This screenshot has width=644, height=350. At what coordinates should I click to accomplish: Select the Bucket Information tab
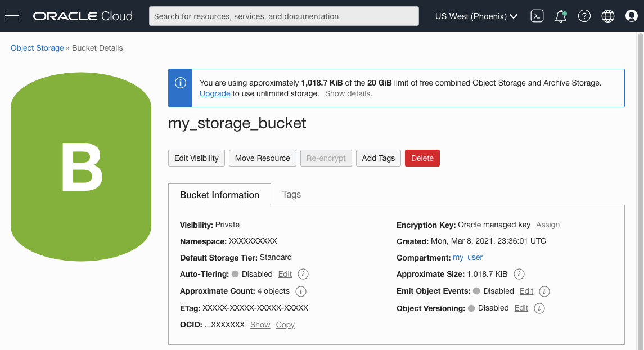pyautogui.click(x=219, y=195)
